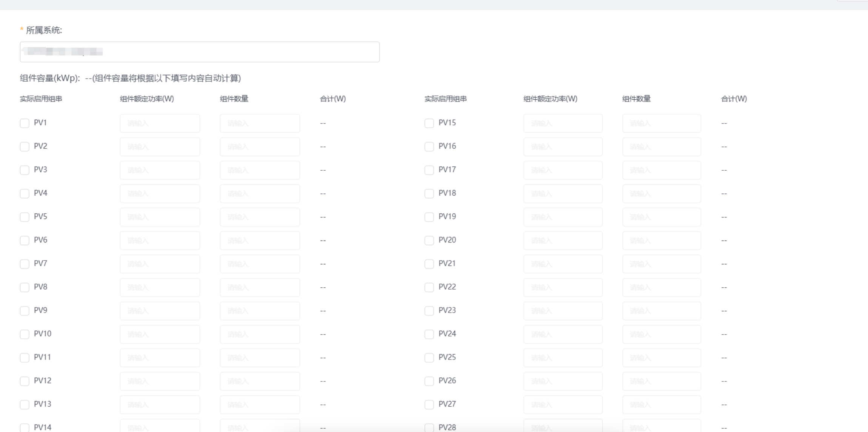868x432 pixels.
Task: Click PV1 module quantity input
Action: [x=260, y=123]
